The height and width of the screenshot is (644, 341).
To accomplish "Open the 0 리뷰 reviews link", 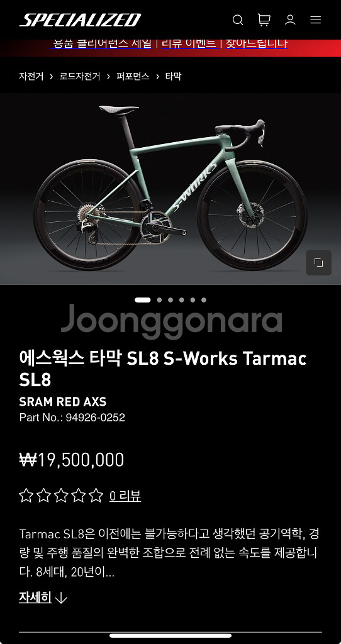I will pyautogui.click(x=125, y=496).
